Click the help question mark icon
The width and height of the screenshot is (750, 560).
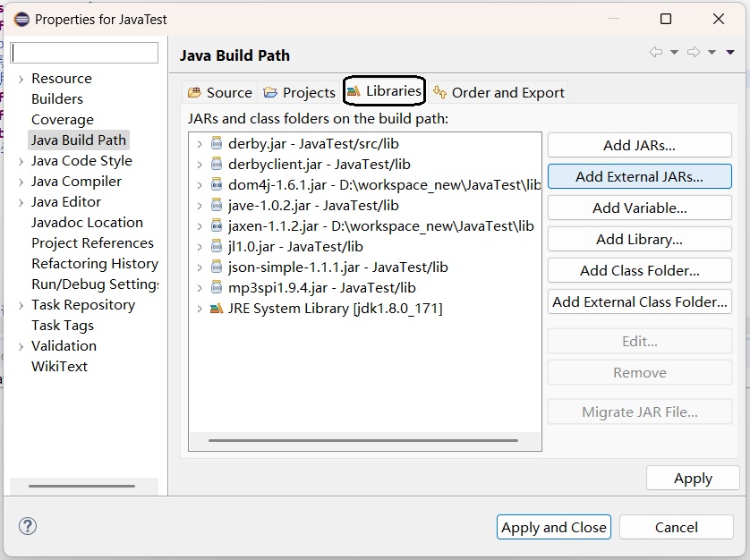click(28, 526)
